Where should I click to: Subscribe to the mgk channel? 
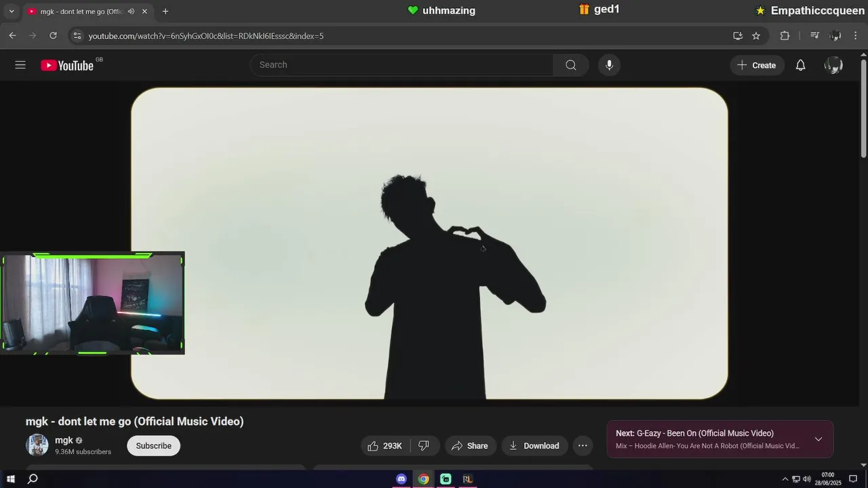pos(154,445)
